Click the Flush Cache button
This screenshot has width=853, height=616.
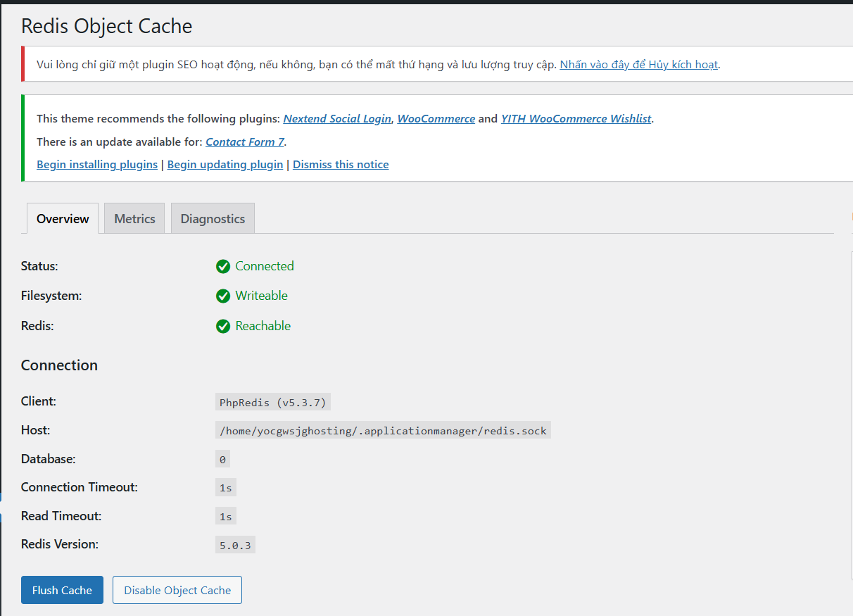click(x=62, y=590)
